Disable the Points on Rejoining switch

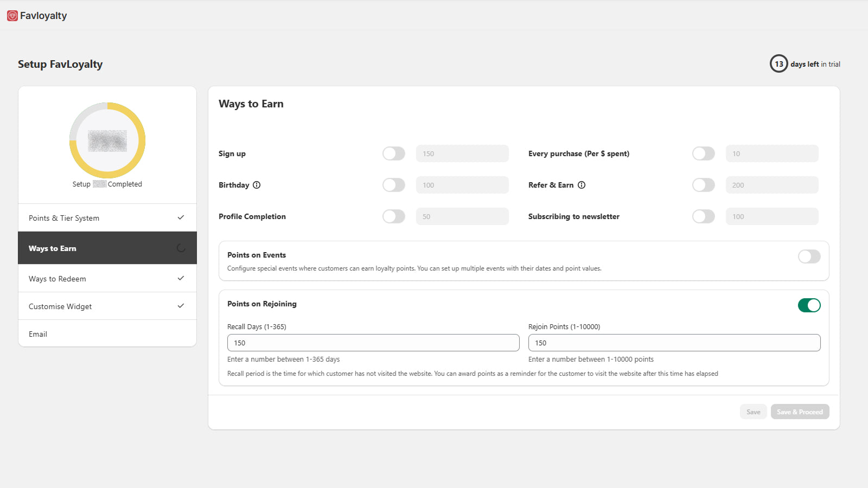pyautogui.click(x=809, y=305)
